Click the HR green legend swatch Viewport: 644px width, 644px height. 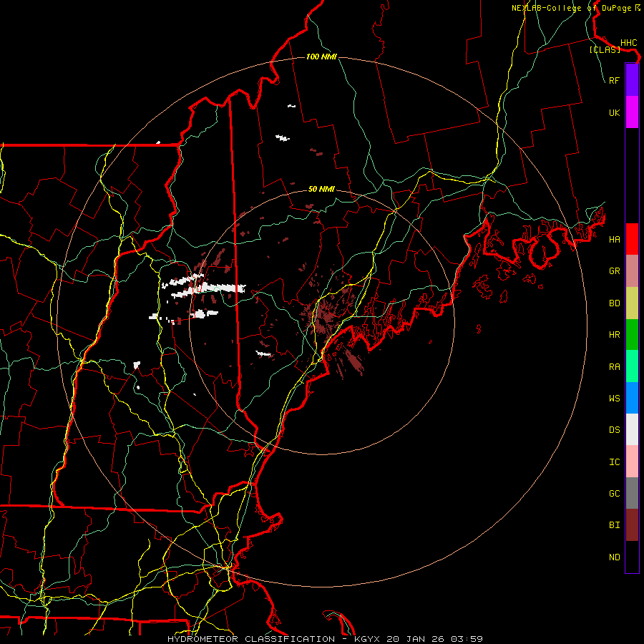pyautogui.click(x=632, y=334)
